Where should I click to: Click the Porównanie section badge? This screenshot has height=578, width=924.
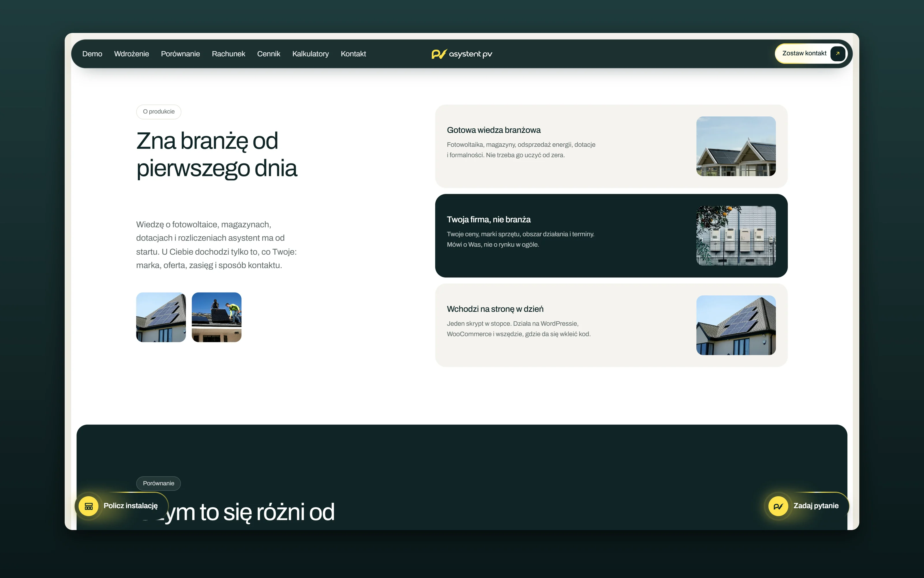[x=159, y=483]
